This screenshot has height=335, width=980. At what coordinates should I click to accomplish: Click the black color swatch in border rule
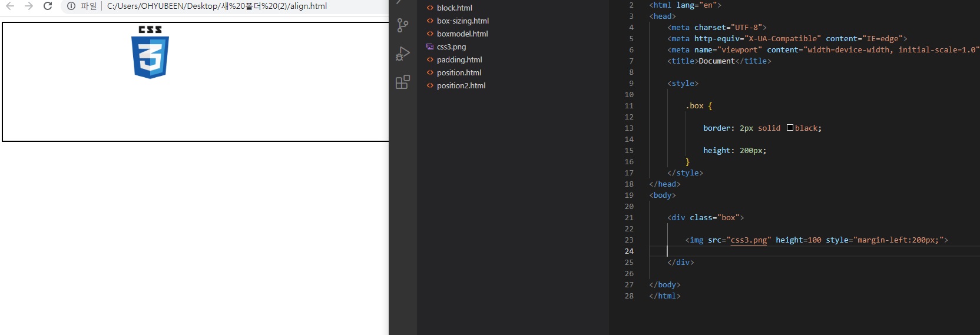click(x=790, y=128)
